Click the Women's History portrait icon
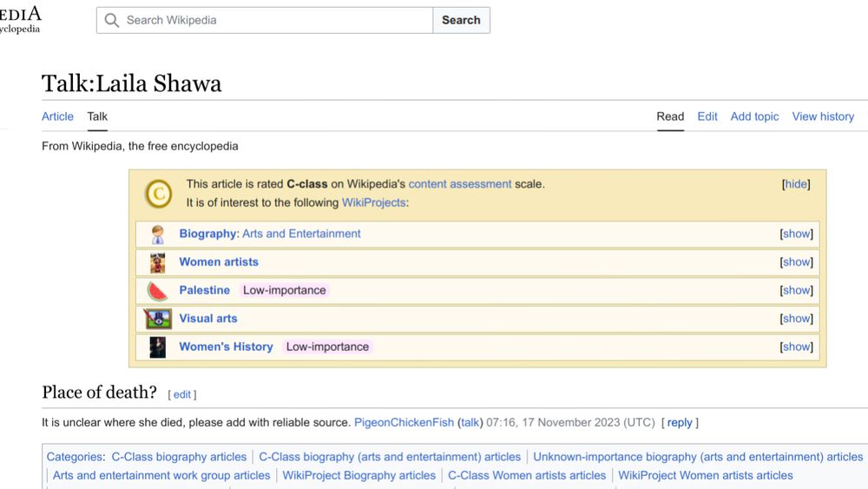The width and height of the screenshot is (868, 489). click(x=158, y=347)
